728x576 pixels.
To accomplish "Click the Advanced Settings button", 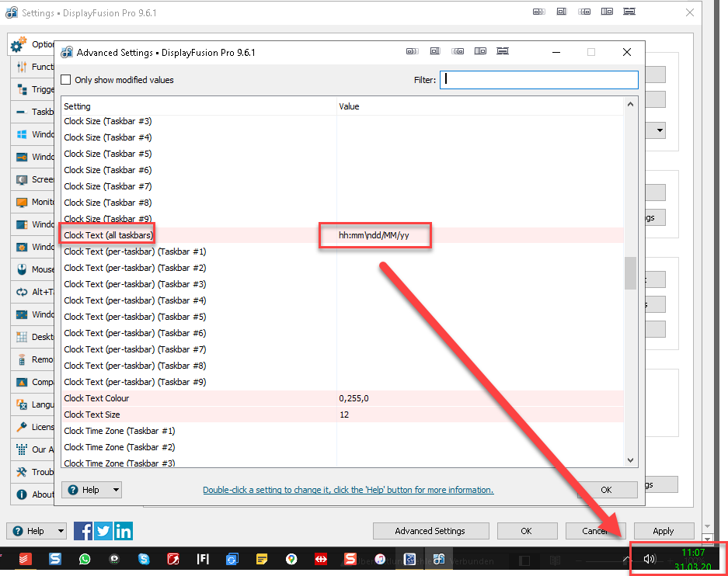I will click(430, 531).
